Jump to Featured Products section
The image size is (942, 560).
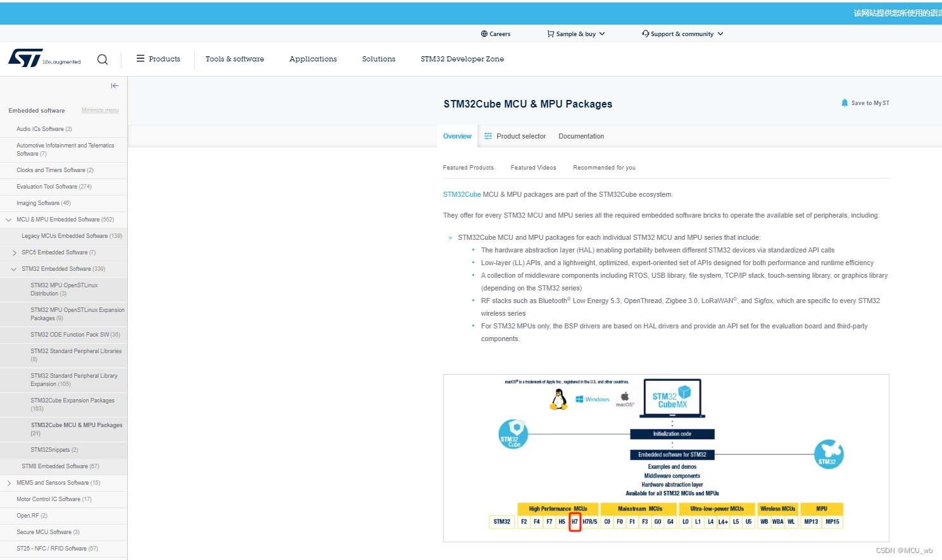coord(468,168)
